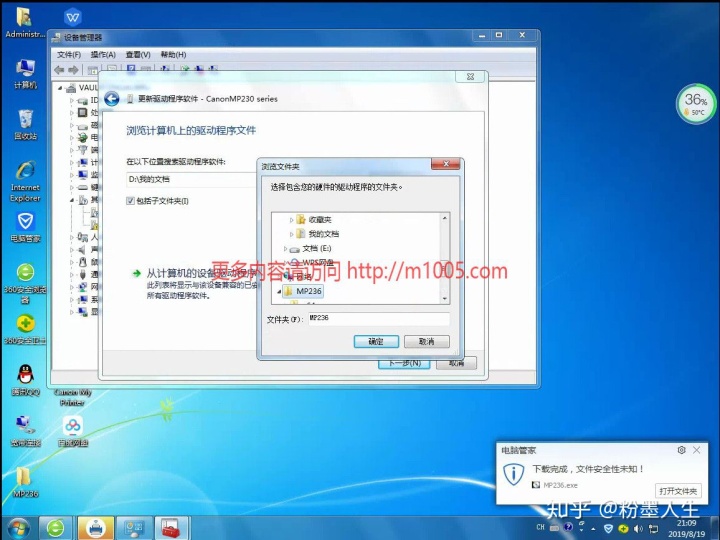Click the MP236.exe file name in notification
Screen dimensions: 720x540
(560, 485)
